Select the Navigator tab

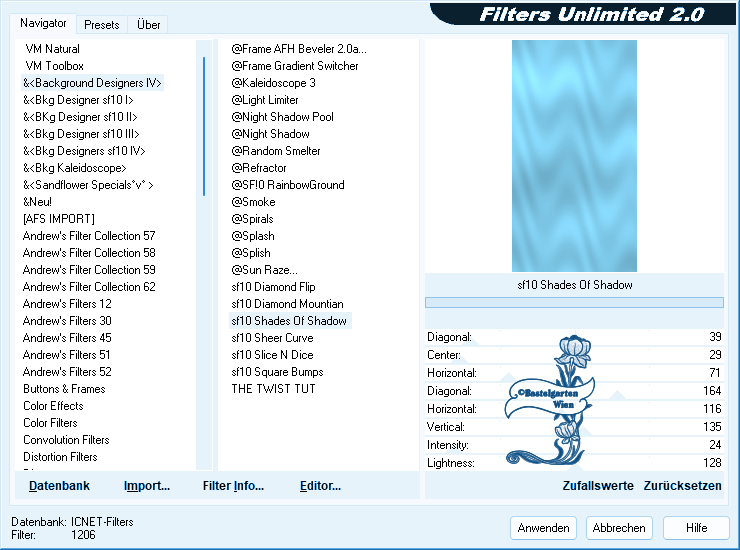pos(43,23)
